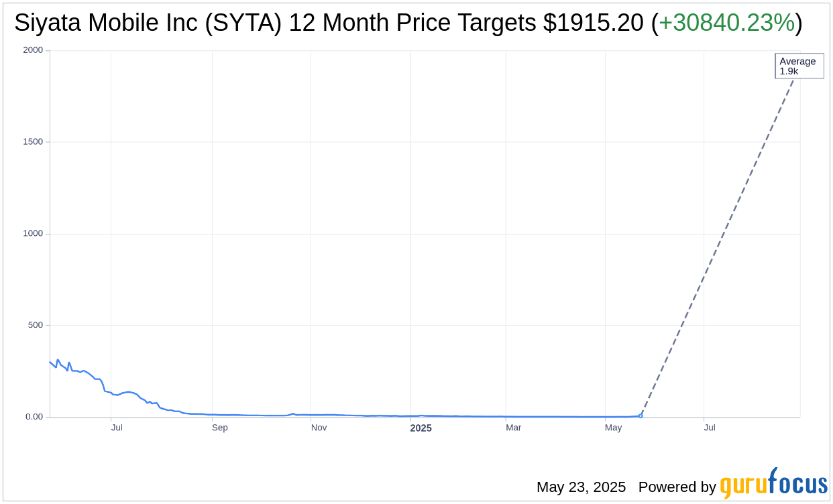Click the current price marker dot in May
833x504 pixels.
(x=641, y=416)
